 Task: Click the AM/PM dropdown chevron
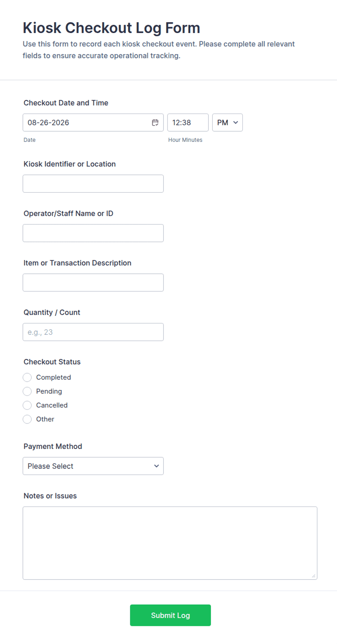pyautogui.click(x=236, y=123)
